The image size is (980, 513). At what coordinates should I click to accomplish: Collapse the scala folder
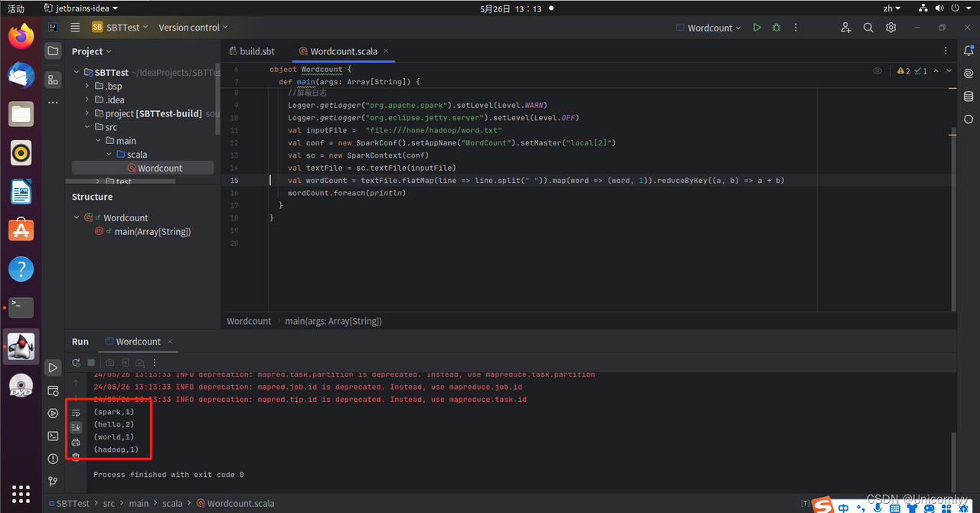click(x=109, y=155)
